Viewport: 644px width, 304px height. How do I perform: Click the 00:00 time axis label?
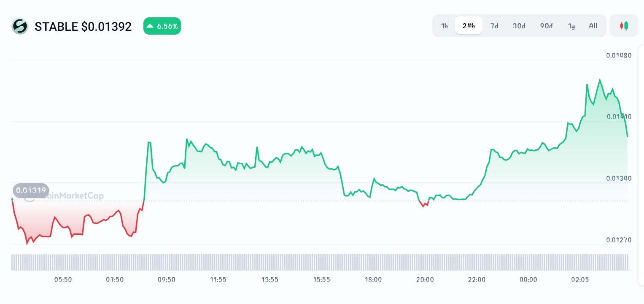(528, 280)
